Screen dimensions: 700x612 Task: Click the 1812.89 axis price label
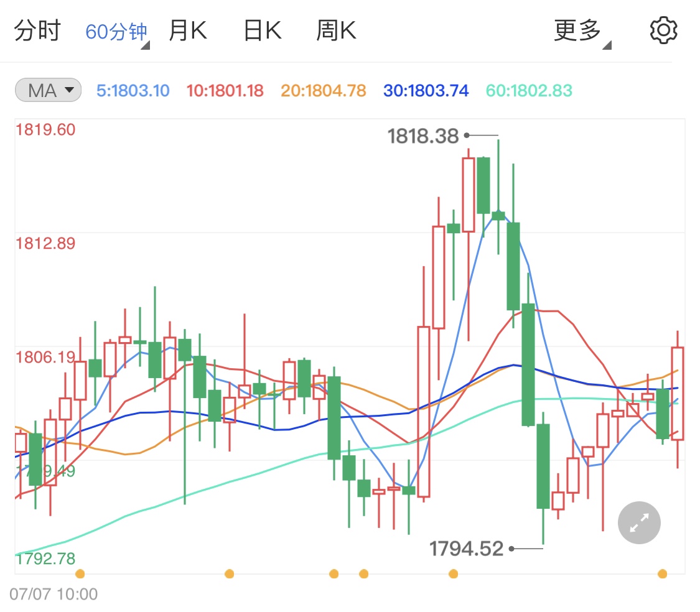[45, 244]
